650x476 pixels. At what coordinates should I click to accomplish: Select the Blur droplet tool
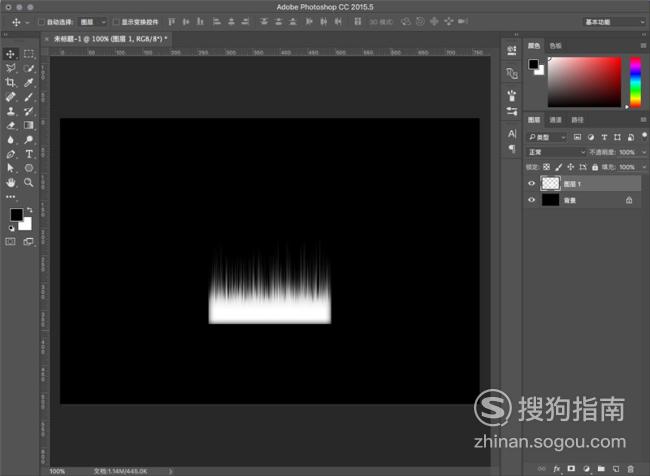click(x=11, y=140)
